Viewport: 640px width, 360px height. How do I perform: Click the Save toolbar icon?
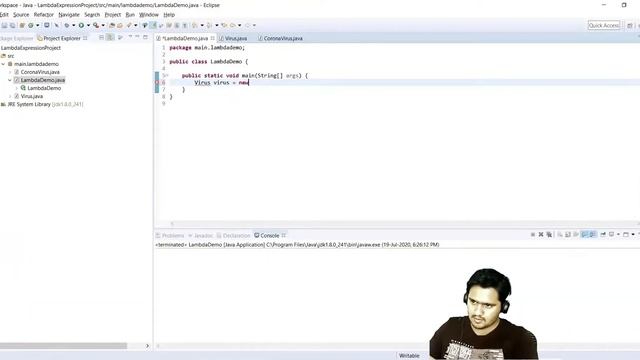click(x=4, y=25)
